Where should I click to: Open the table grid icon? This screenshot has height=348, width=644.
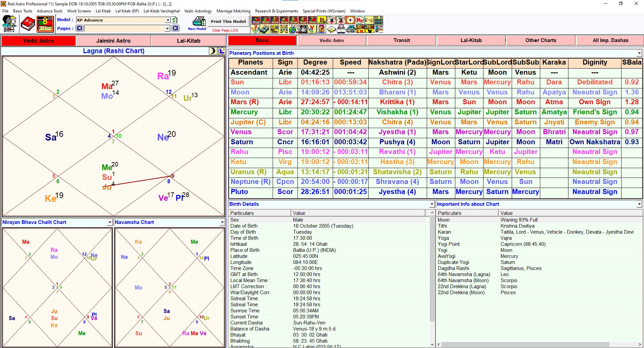tap(378, 20)
